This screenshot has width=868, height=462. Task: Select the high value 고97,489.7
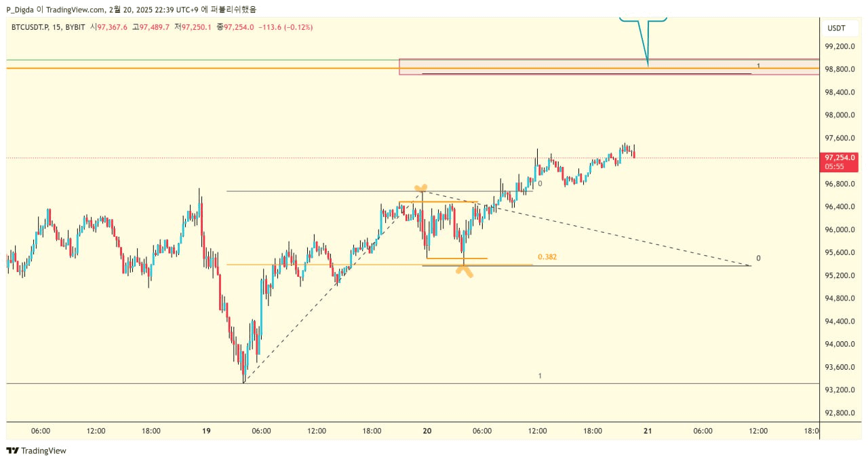(150, 27)
